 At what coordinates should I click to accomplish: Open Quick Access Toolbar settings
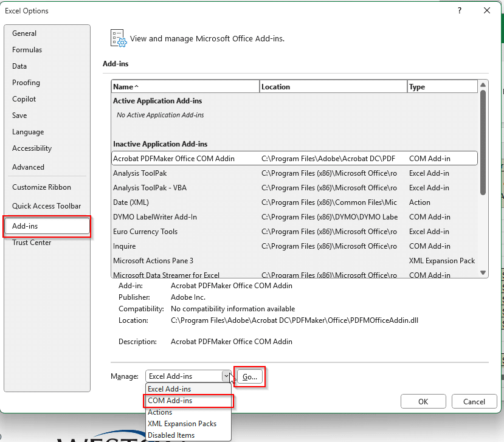click(x=47, y=206)
